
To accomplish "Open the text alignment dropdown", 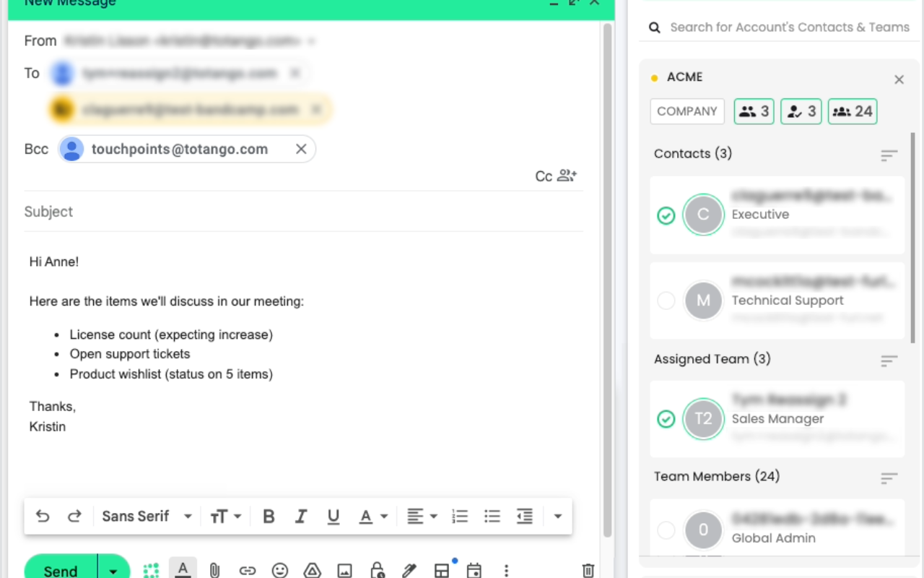I will 422,516.
